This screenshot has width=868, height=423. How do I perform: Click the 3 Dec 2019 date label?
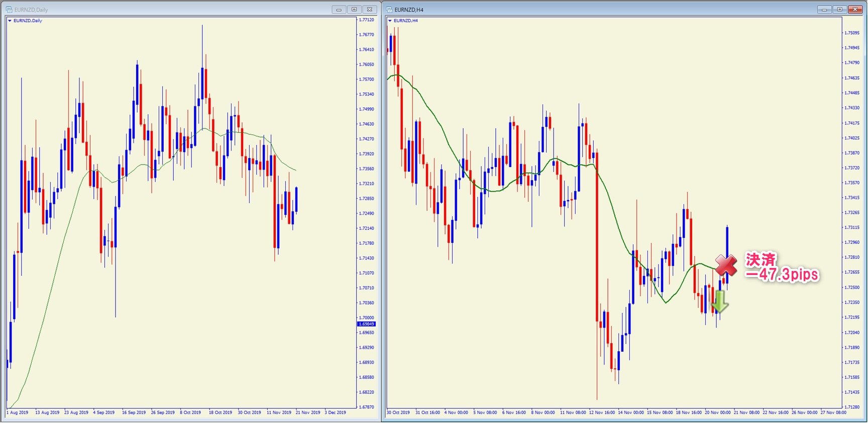pyautogui.click(x=336, y=412)
